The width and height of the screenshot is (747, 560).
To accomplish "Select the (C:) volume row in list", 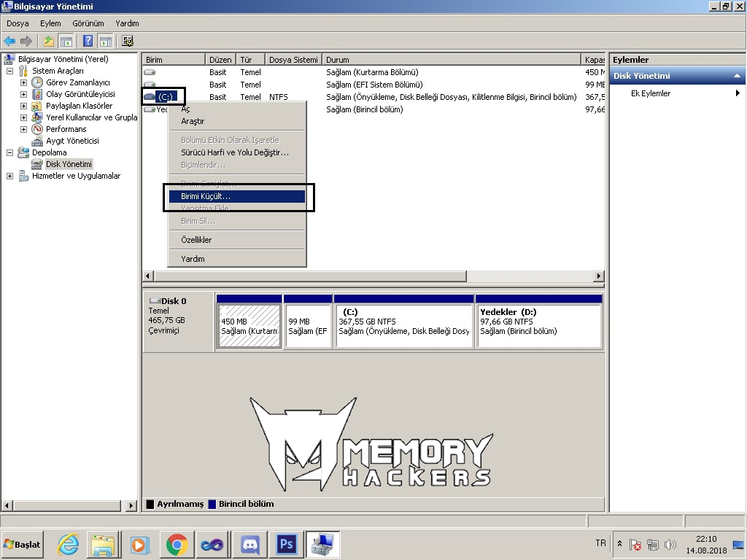I will [x=373, y=97].
